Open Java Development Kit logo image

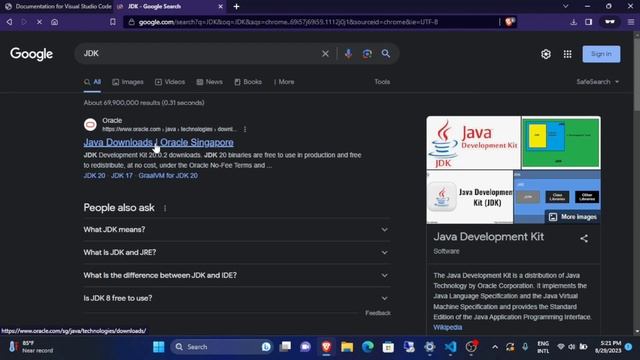pyautogui.click(x=473, y=142)
